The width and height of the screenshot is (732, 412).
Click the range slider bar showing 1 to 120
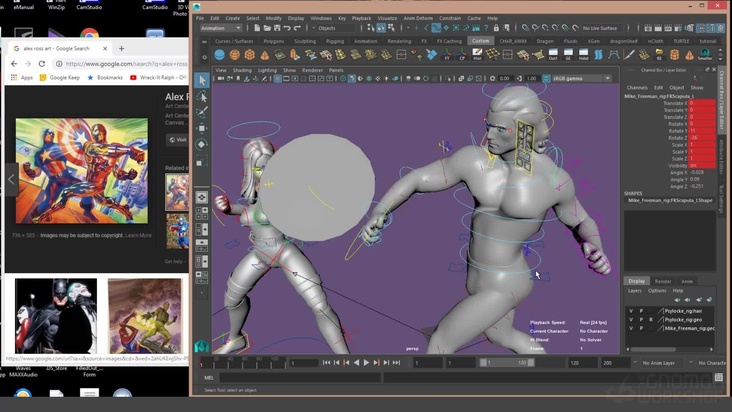[x=507, y=363]
